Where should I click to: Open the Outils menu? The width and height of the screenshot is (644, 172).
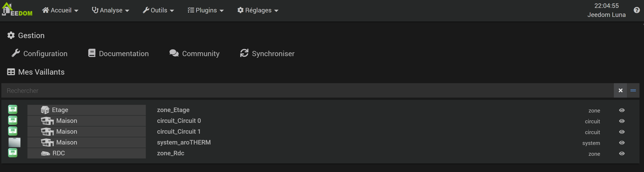coord(158,10)
